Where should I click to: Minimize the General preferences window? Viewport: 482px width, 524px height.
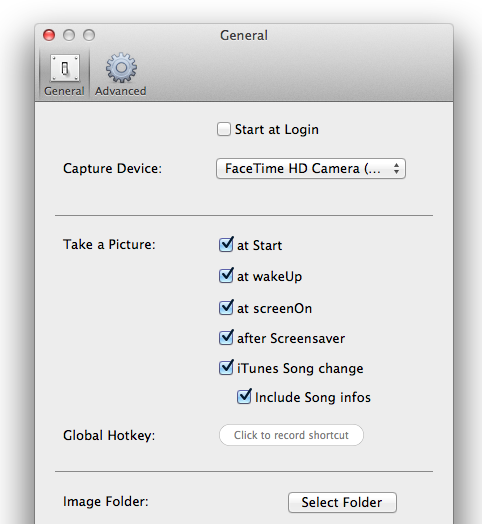[x=69, y=35]
